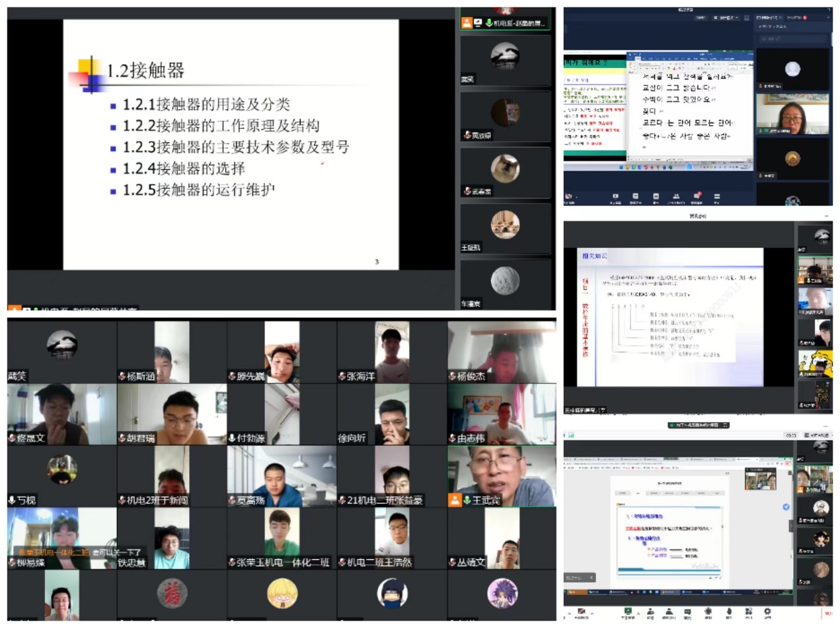Viewport: 840px width, 628px height.
Task: Collapse the participant strip using the side arrow handle
Action: tap(792, 526)
